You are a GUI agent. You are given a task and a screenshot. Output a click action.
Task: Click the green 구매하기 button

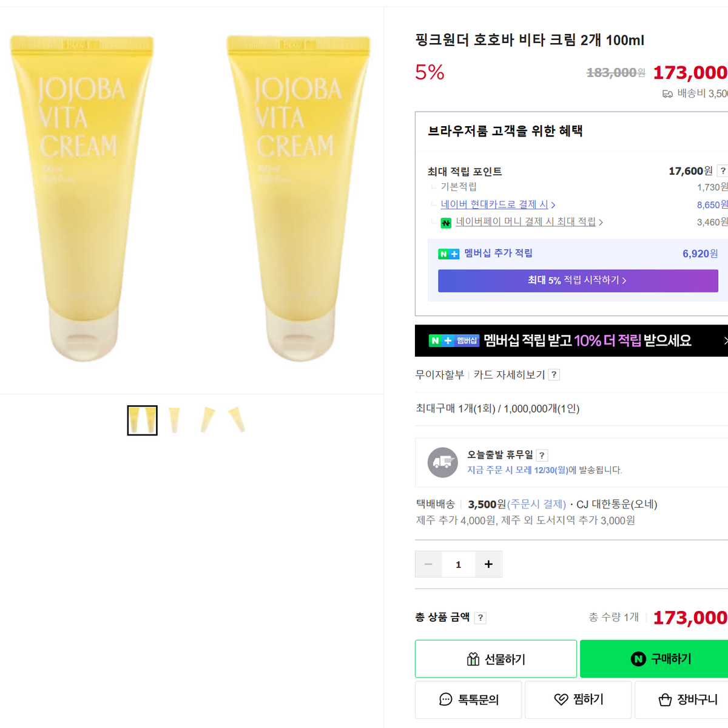[654, 659]
